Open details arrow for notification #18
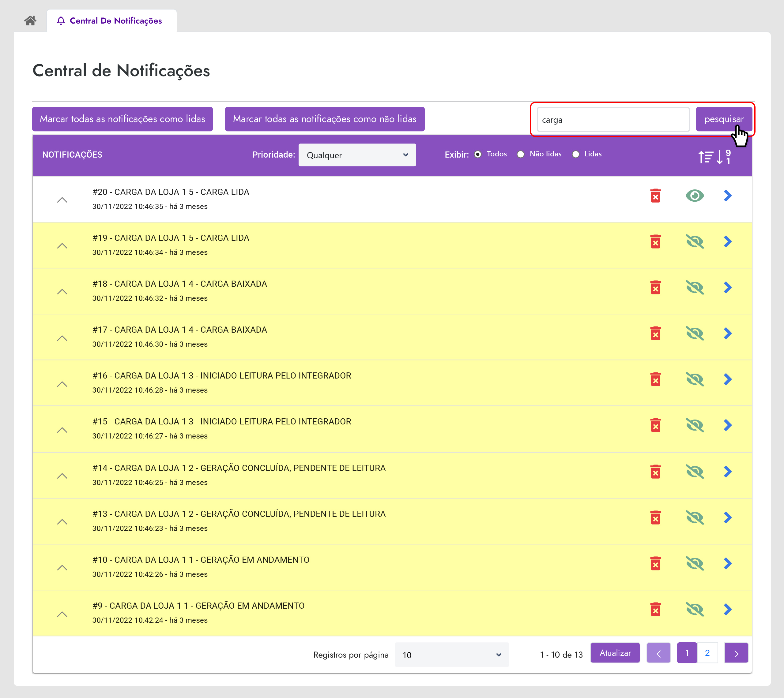Viewport: 784px width, 698px height. [728, 287]
